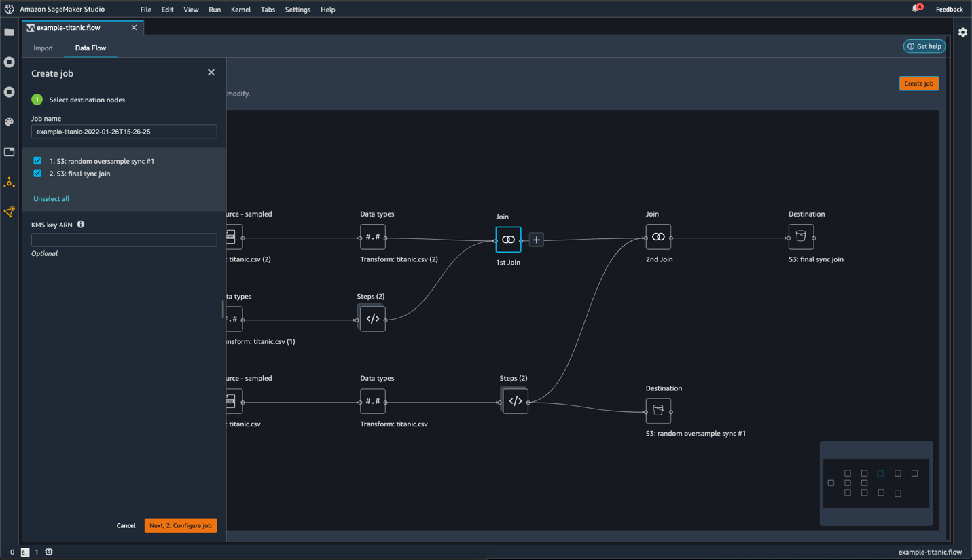Click the bottom orange sidebar icon with a gear

click(x=10, y=212)
